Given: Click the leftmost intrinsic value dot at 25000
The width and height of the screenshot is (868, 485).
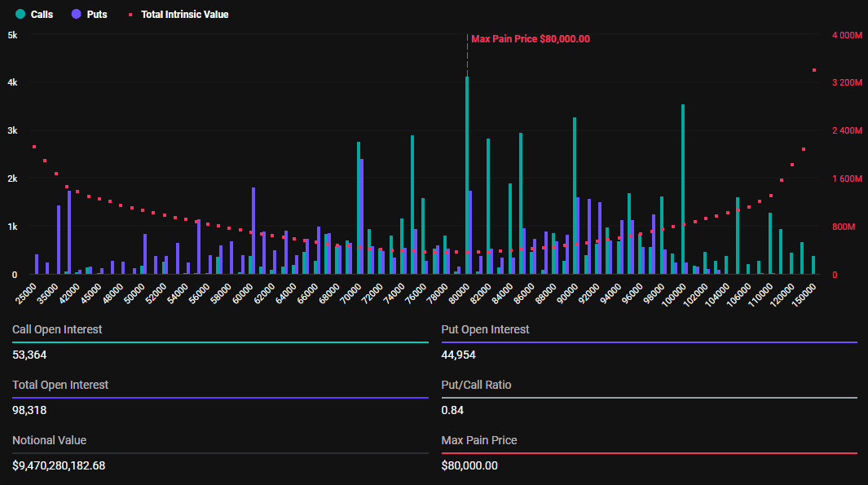Looking at the screenshot, I should [x=34, y=147].
